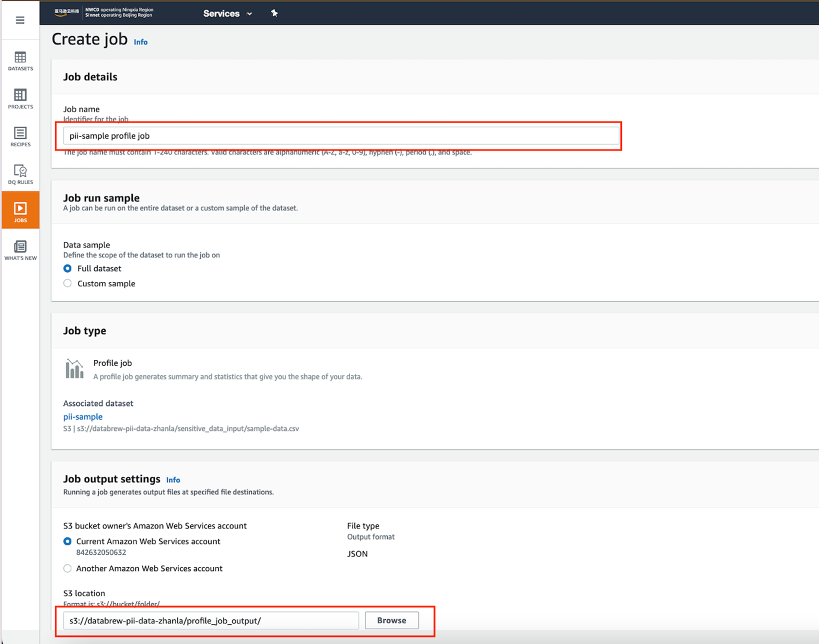The width and height of the screenshot is (819, 644).
Task: Click the pin favorites icon in header
Action: coord(274,13)
